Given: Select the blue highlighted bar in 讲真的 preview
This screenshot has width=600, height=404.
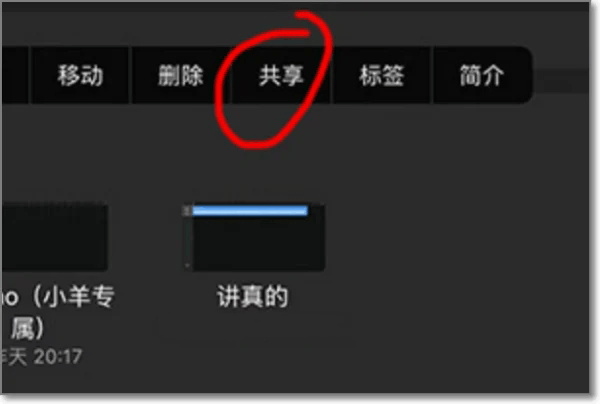Looking at the screenshot, I should click(250, 210).
